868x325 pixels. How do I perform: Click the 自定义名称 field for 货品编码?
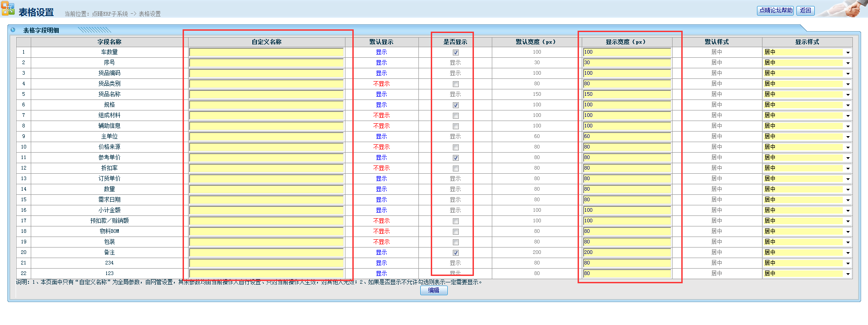[x=266, y=73]
